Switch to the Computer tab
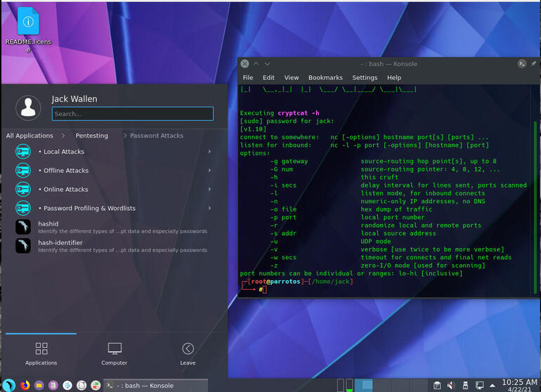 pyautogui.click(x=114, y=353)
